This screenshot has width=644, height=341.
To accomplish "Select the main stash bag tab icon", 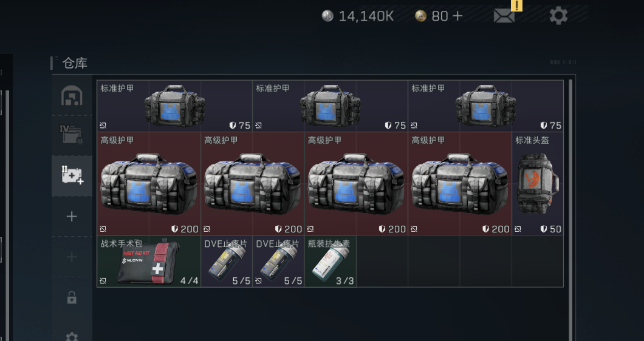I will (72, 96).
